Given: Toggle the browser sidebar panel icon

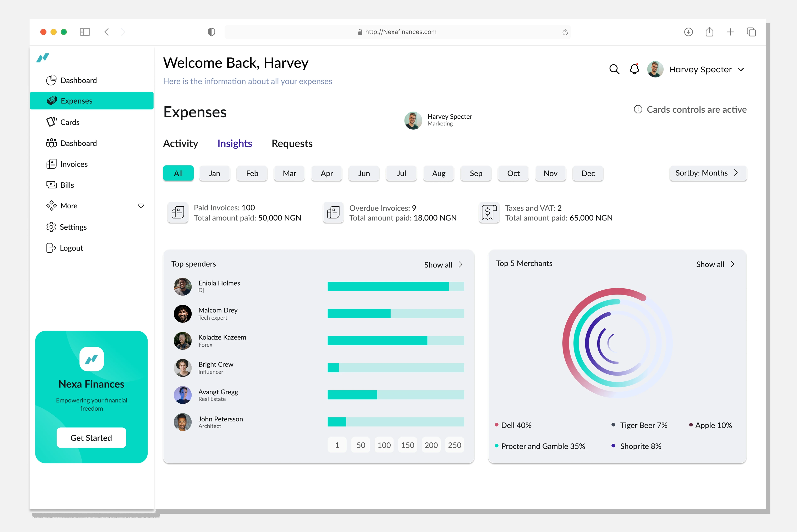Looking at the screenshot, I should click(x=84, y=32).
